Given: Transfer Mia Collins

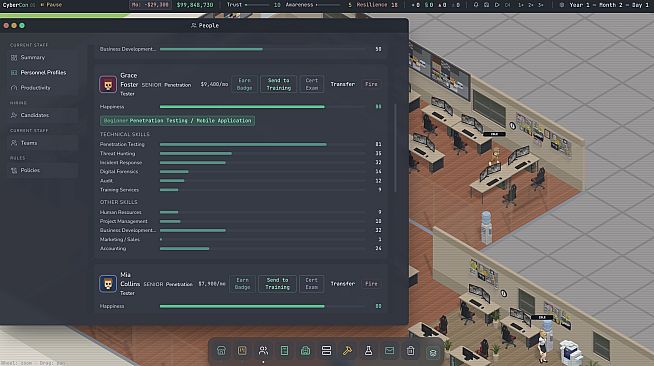Looking at the screenshot, I should coord(343,284).
